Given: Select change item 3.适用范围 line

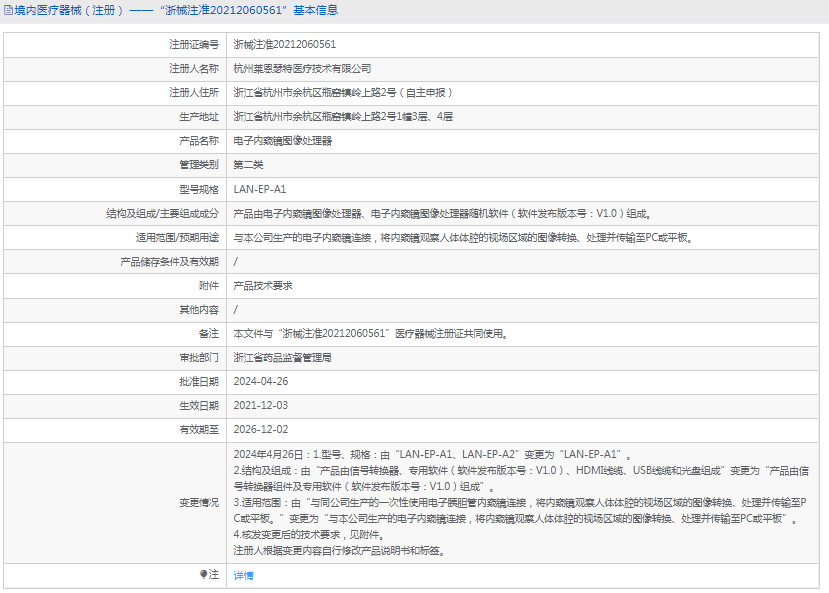Looking at the screenshot, I should (x=520, y=511).
